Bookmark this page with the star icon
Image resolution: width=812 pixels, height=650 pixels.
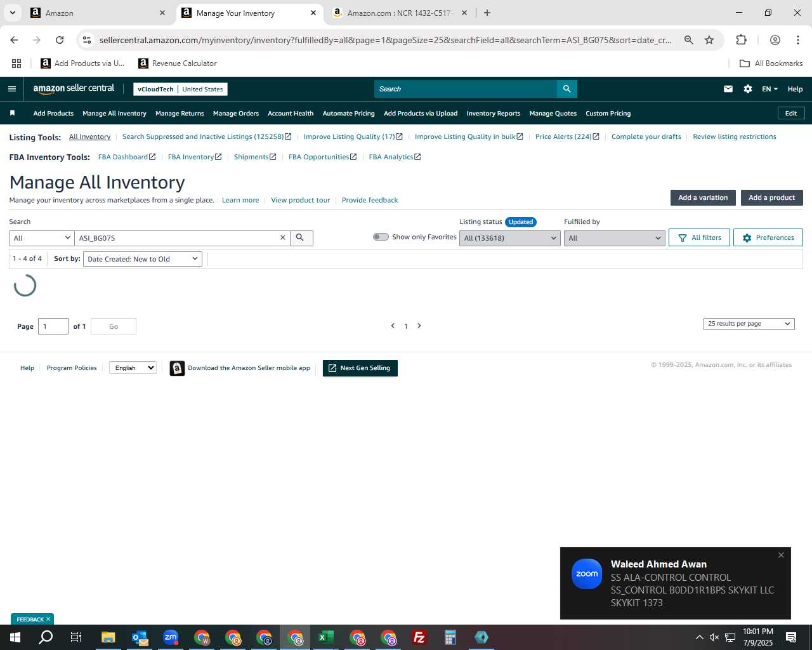click(x=709, y=40)
